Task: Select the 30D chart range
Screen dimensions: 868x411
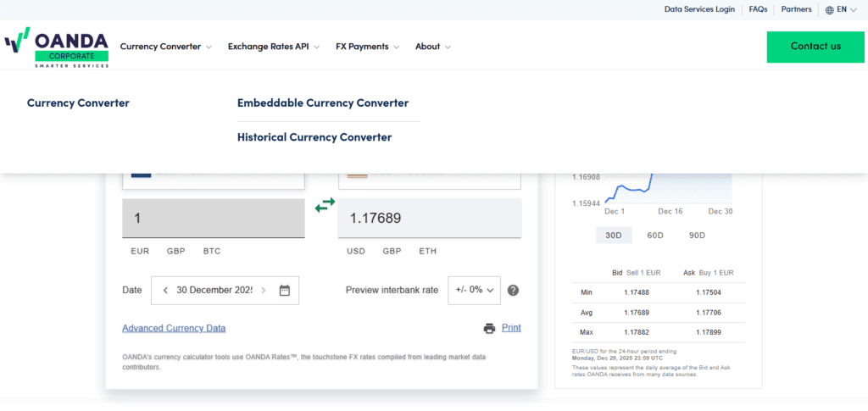Action: coord(613,235)
